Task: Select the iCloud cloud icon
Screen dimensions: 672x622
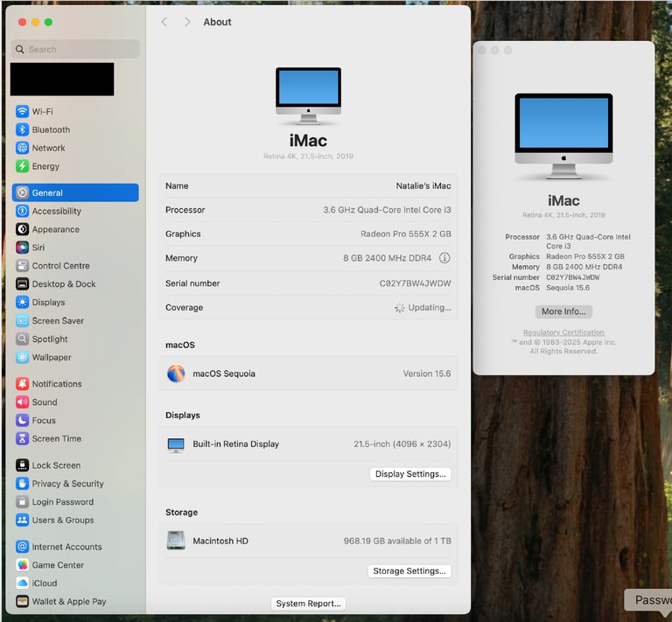Action: 22,583
